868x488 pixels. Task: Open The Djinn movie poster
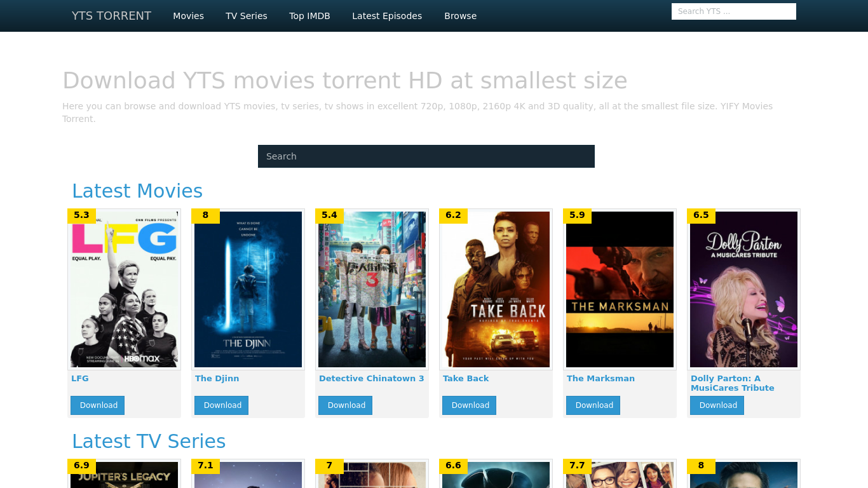pyautogui.click(x=248, y=289)
